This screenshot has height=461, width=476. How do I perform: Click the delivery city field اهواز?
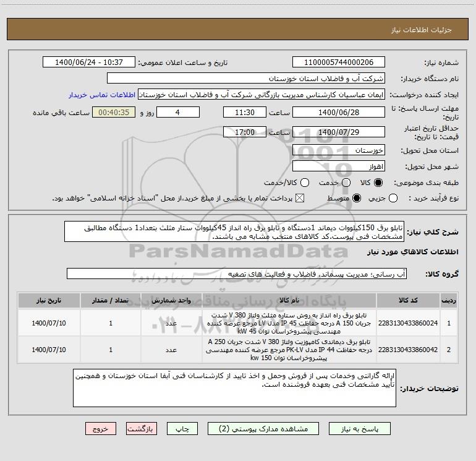[x=339, y=166]
